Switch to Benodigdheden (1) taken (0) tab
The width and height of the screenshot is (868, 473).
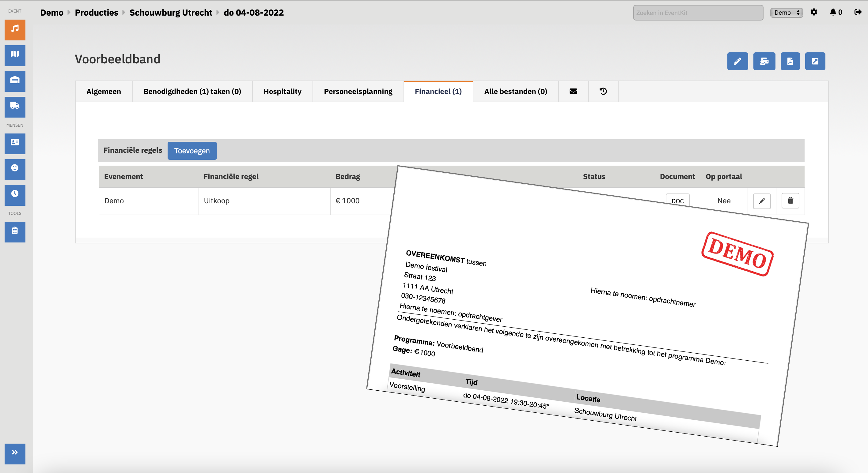(x=192, y=91)
